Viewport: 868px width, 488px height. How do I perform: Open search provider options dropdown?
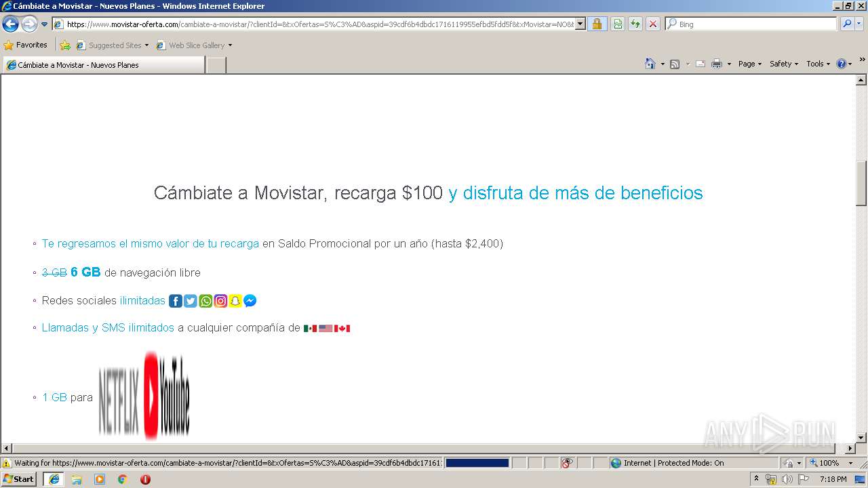point(859,24)
